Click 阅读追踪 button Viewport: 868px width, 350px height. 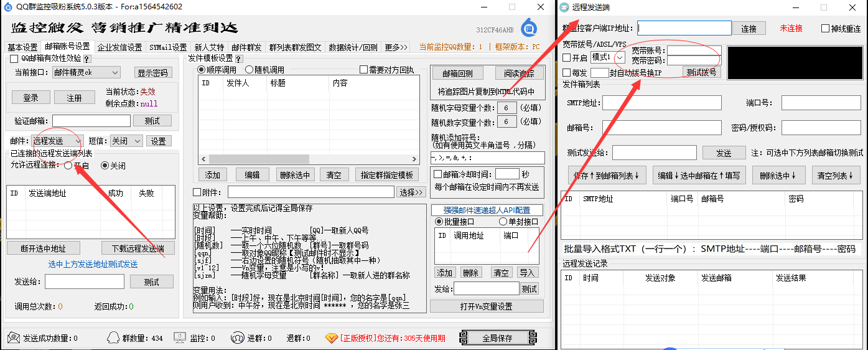click(x=519, y=74)
